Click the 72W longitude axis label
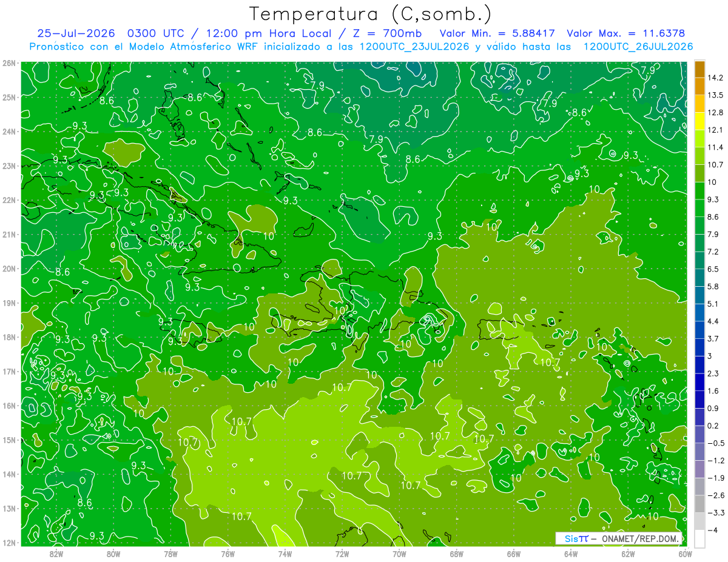This screenshot has width=728, height=562. coord(342,554)
